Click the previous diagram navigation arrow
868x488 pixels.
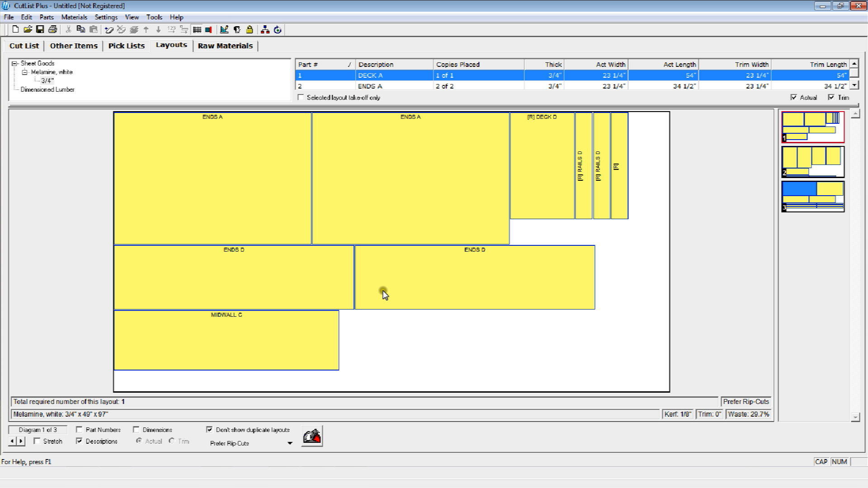coord(12,441)
